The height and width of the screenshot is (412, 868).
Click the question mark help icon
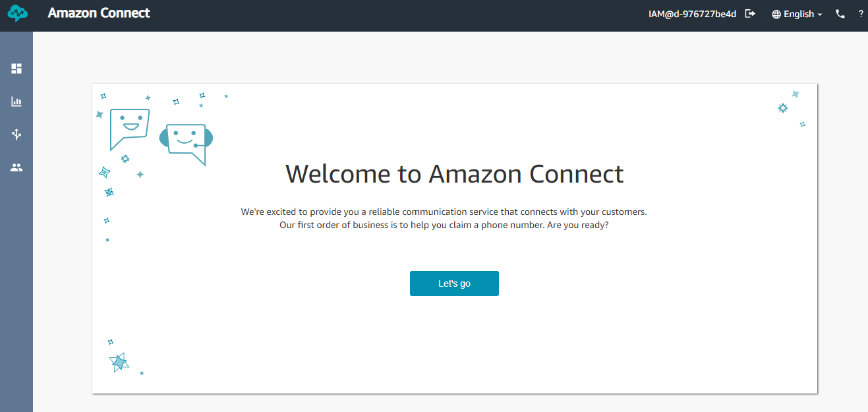click(x=861, y=14)
